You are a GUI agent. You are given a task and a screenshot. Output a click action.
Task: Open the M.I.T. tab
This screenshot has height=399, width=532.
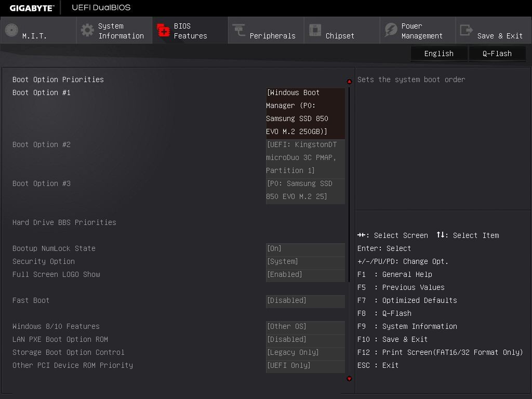tap(38, 30)
